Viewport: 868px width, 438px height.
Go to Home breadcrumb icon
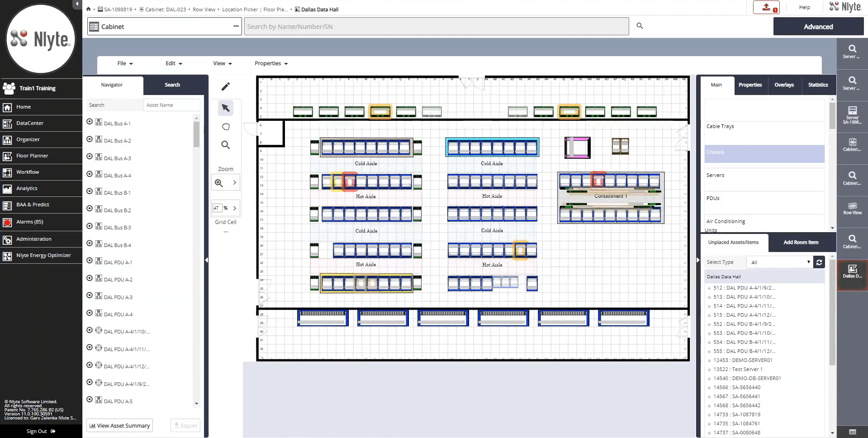(x=89, y=9)
